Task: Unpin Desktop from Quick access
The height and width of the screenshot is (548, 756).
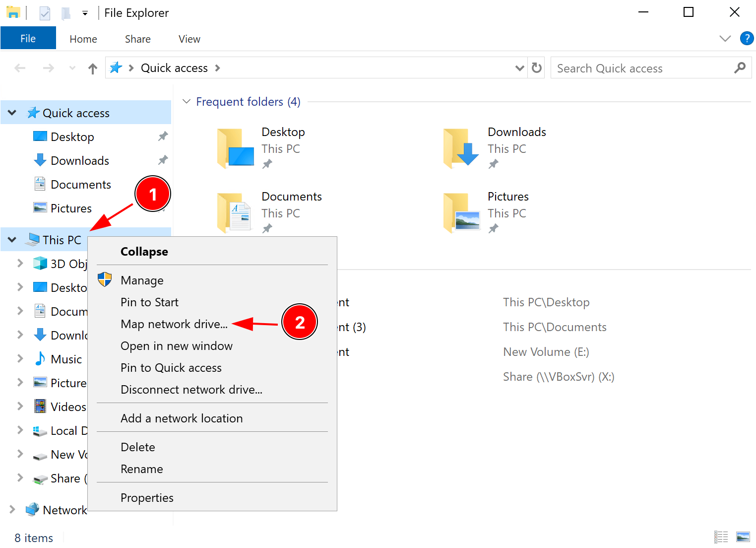Action: [163, 136]
